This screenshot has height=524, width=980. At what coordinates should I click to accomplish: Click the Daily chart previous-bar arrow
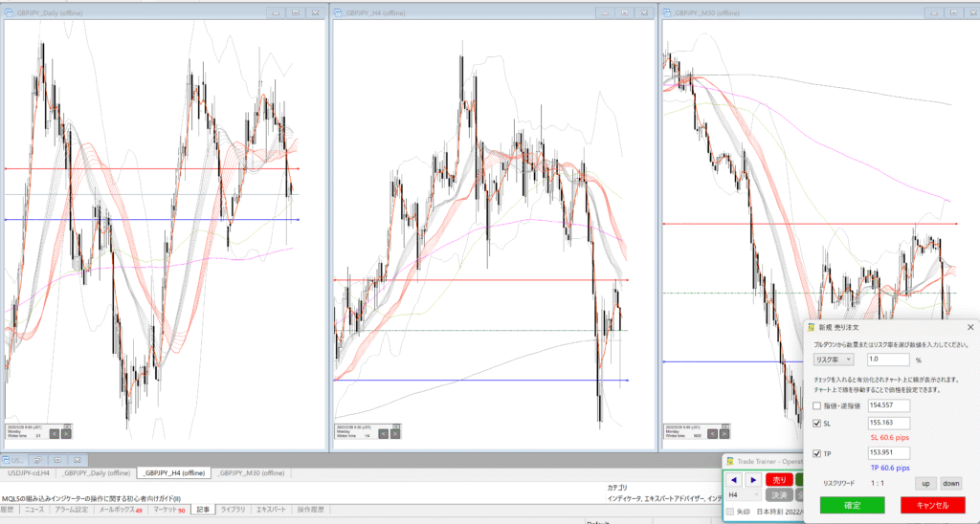(55, 433)
